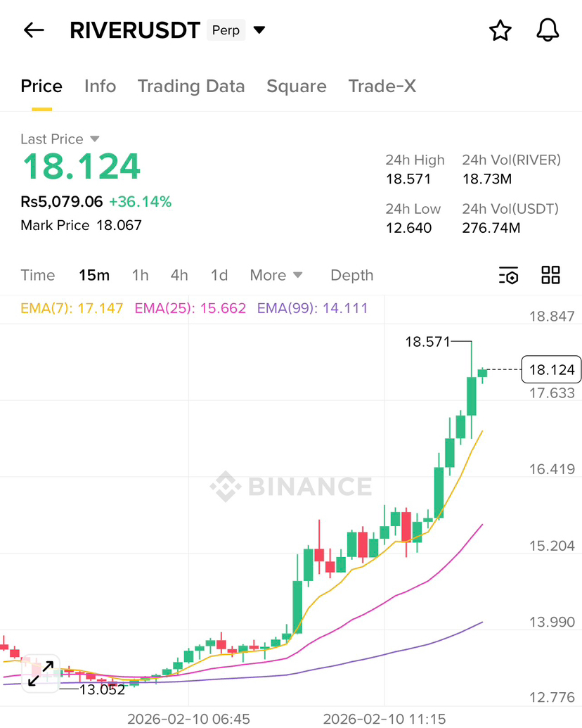Viewport: 582px width, 728px height.
Task: Tap the current price tag 18.124
Action: [x=551, y=370]
